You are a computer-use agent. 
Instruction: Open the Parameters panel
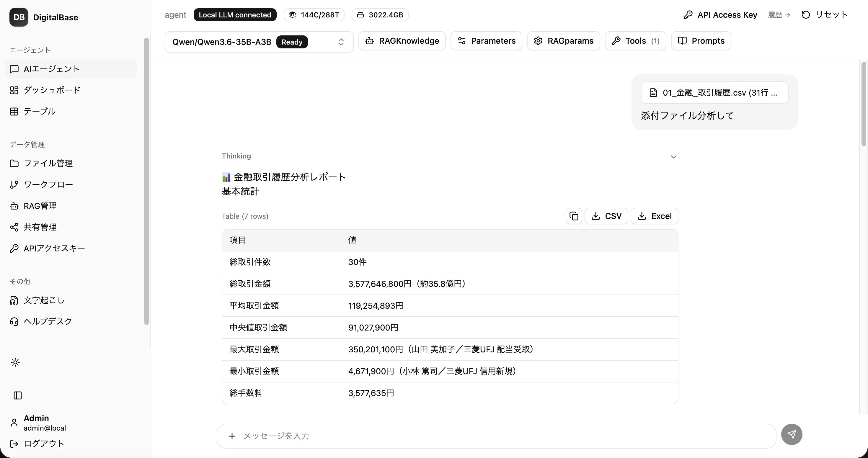[486, 41]
